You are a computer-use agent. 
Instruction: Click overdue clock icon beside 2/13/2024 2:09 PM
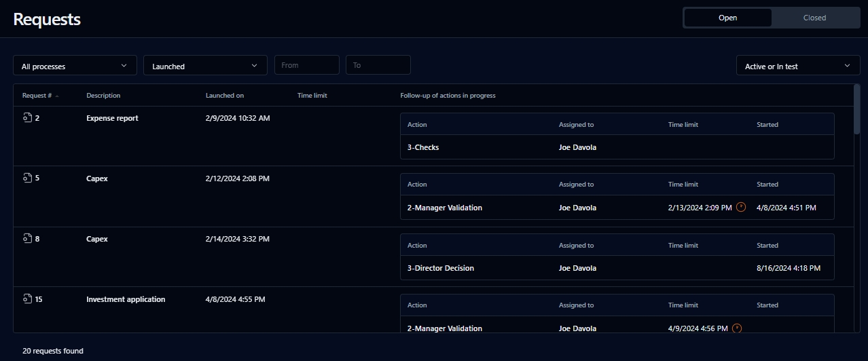point(741,208)
